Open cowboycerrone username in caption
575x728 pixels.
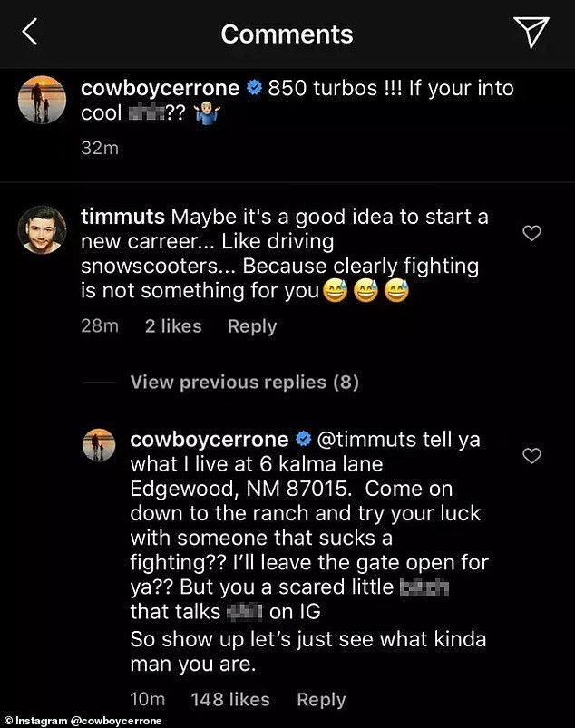161,88
